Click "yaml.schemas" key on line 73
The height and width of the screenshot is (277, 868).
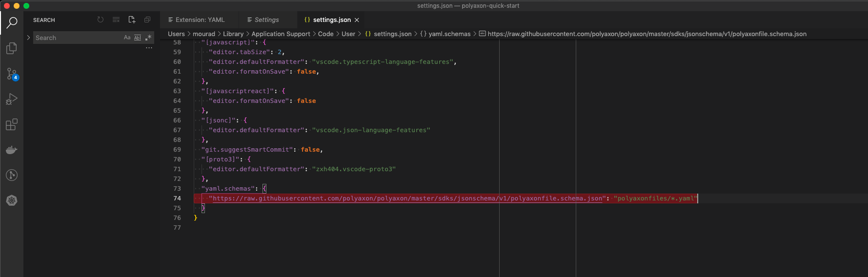point(228,189)
